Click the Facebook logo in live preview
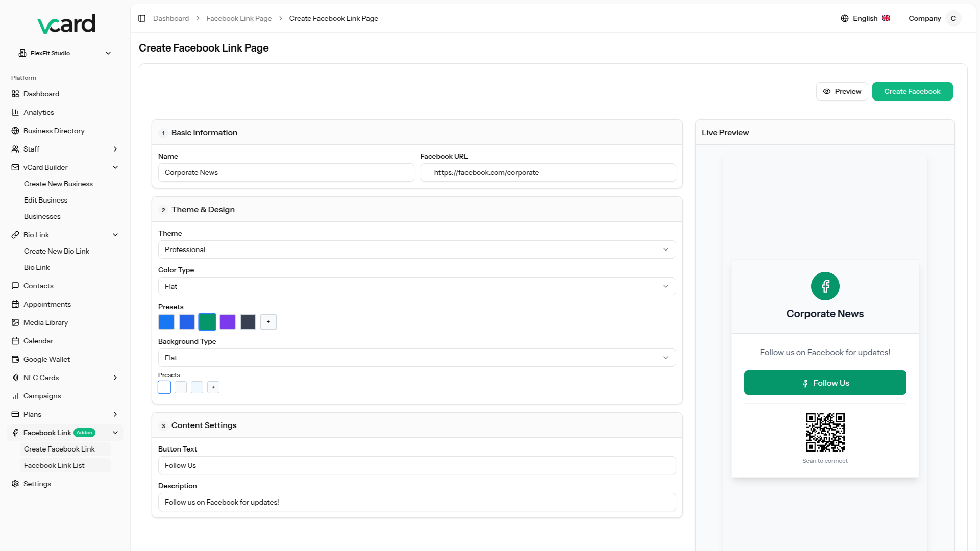980x551 pixels. click(825, 286)
